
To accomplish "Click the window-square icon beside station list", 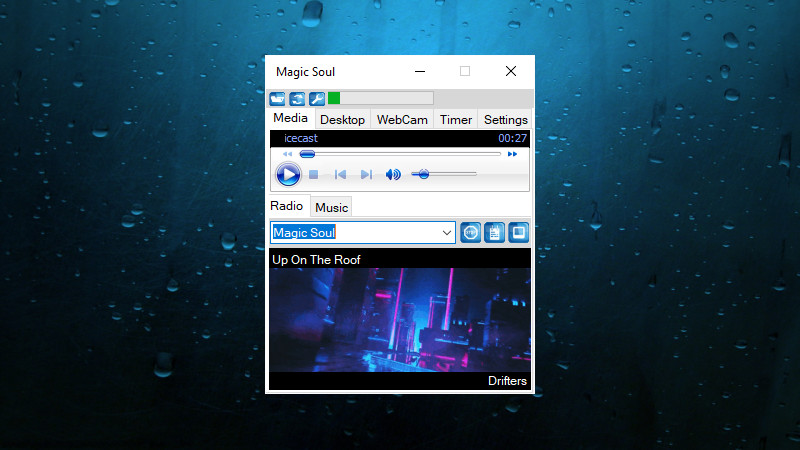I will 518,233.
